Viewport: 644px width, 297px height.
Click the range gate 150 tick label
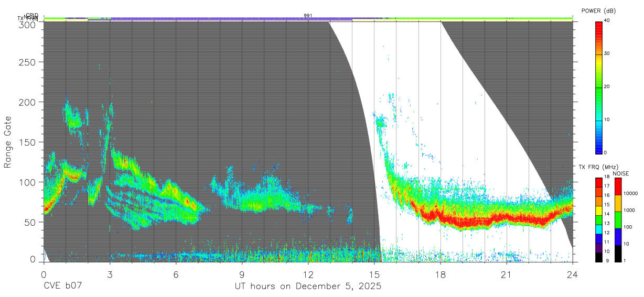(27, 142)
